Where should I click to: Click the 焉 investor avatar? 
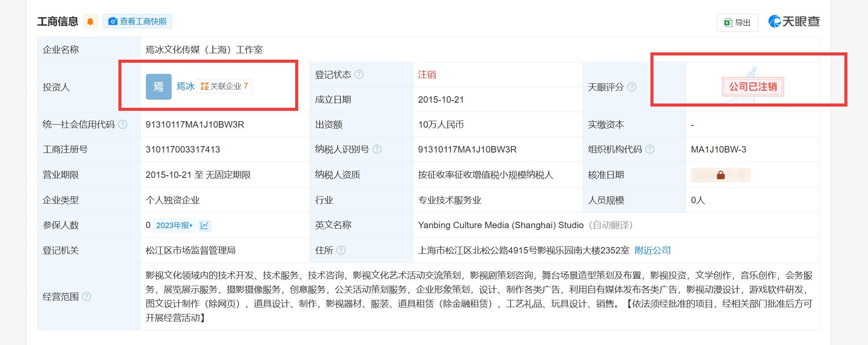(159, 87)
